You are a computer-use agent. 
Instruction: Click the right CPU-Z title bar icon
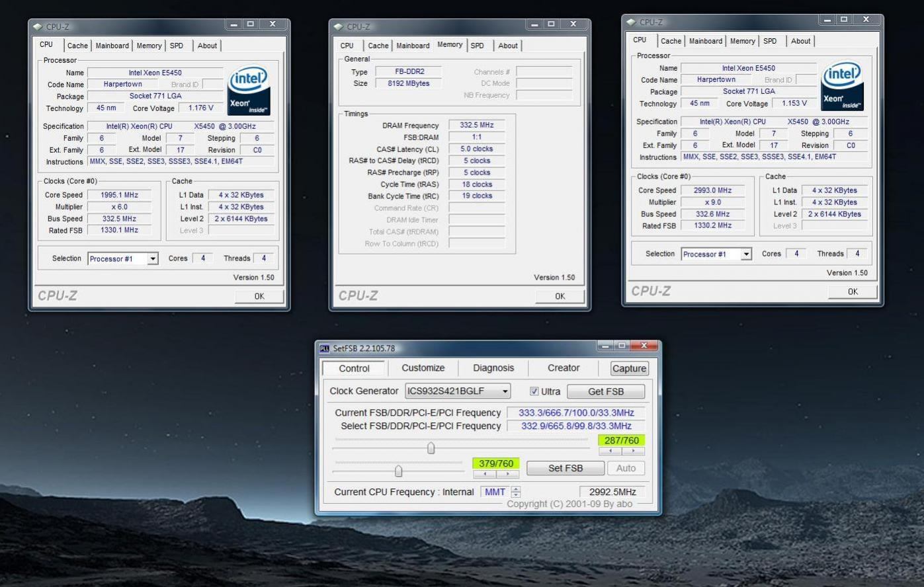pyautogui.click(x=631, y=22)
